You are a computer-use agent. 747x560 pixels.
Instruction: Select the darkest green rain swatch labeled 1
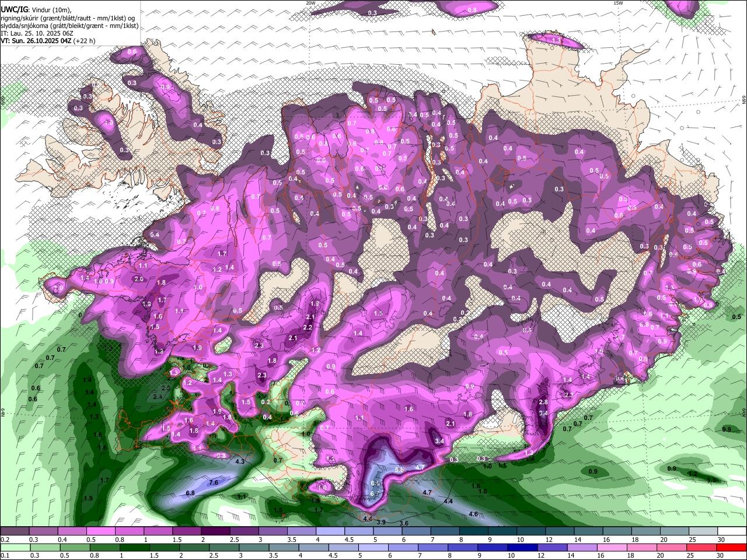(x=134, y=547)
